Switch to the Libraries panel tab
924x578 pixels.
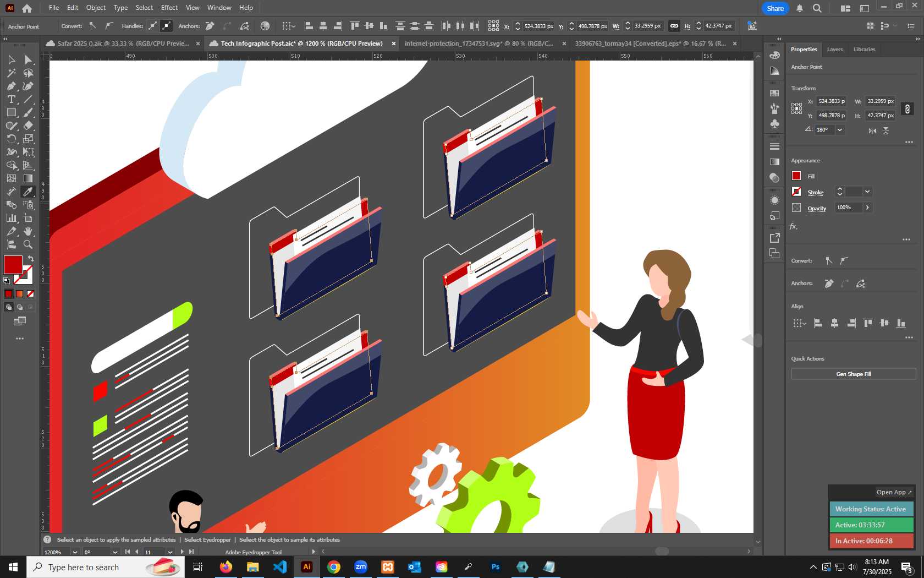[864, 50]
